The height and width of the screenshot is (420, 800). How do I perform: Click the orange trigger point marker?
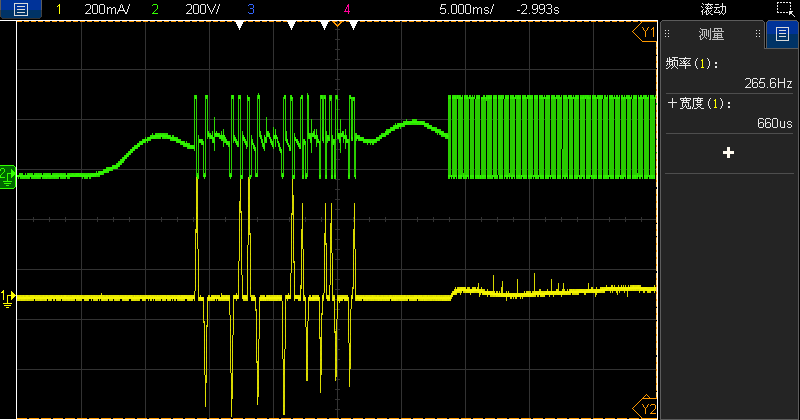(x=338, y=25)
